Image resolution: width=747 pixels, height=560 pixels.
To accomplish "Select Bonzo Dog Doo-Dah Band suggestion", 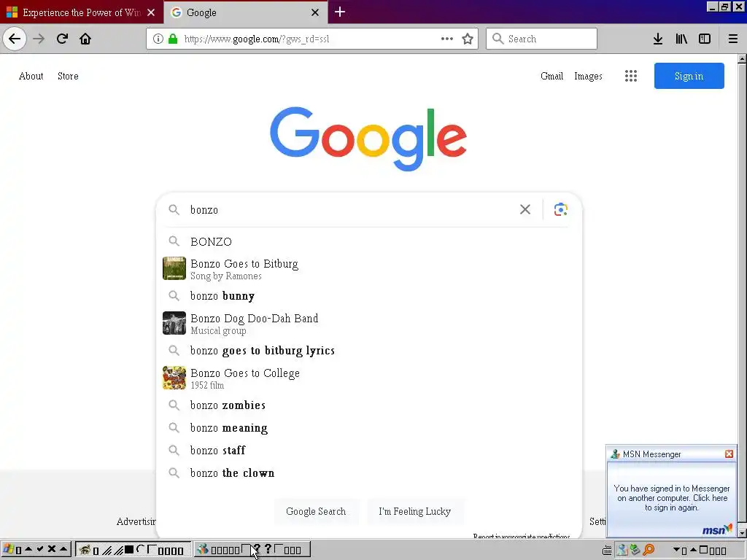I will (368, 323).
